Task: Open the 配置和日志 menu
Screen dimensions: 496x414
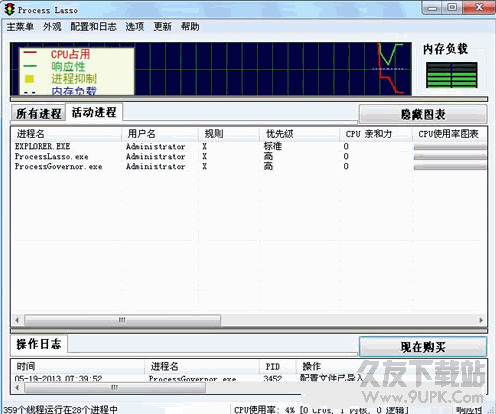Action: (94, 27)
